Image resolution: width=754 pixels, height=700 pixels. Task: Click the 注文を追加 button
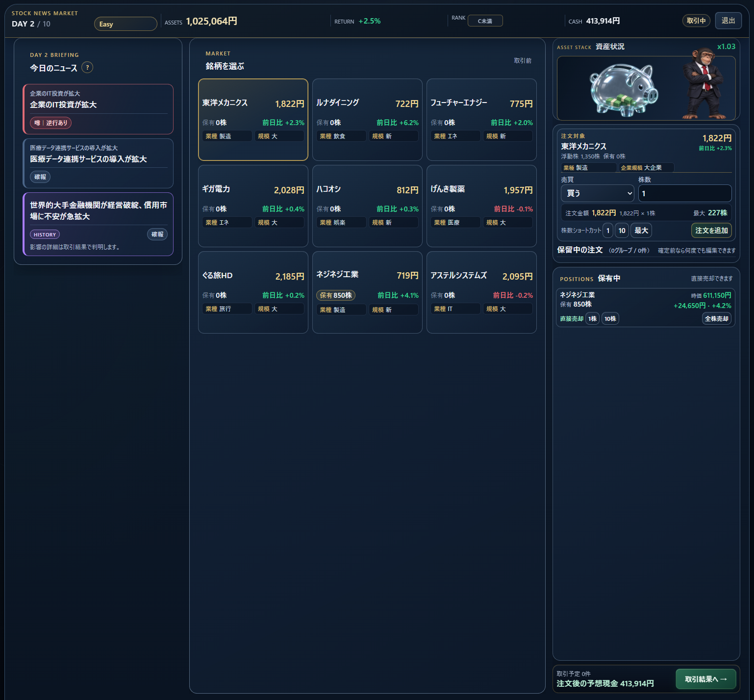tap(711, 231)
